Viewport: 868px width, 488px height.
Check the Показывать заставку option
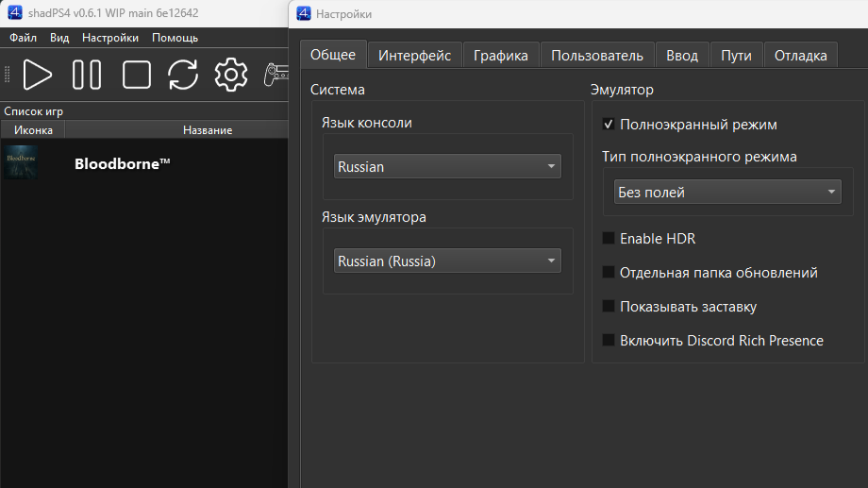609,307
